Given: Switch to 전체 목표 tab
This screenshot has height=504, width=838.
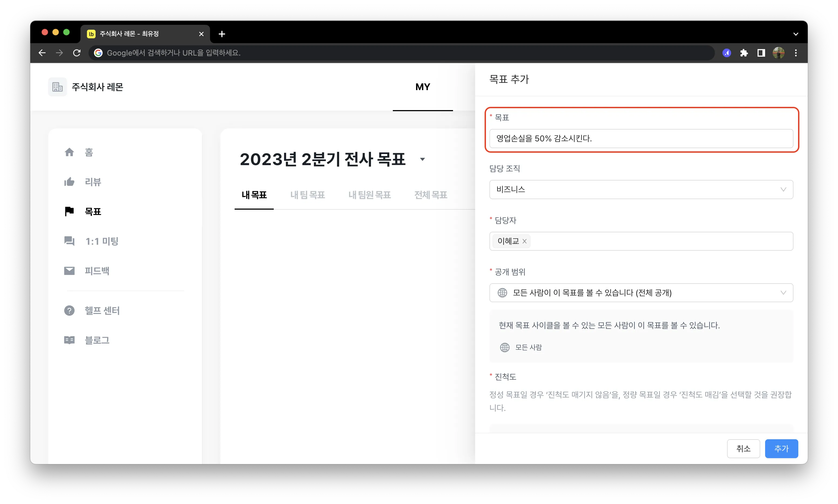Looking at the screenshot, I should [x=431, y=195].
